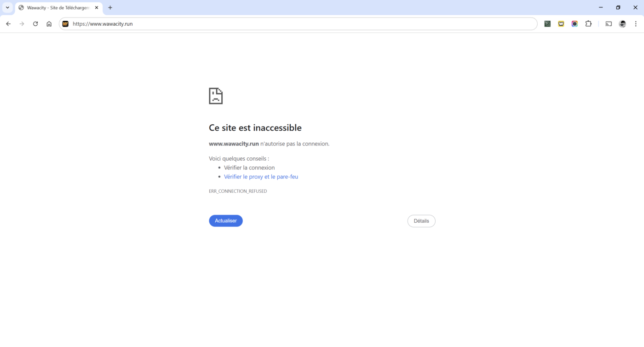The image size is (644, 347).
Task: Open the Extensions puzzle piece menu
Action: click(x=588, y=24)
